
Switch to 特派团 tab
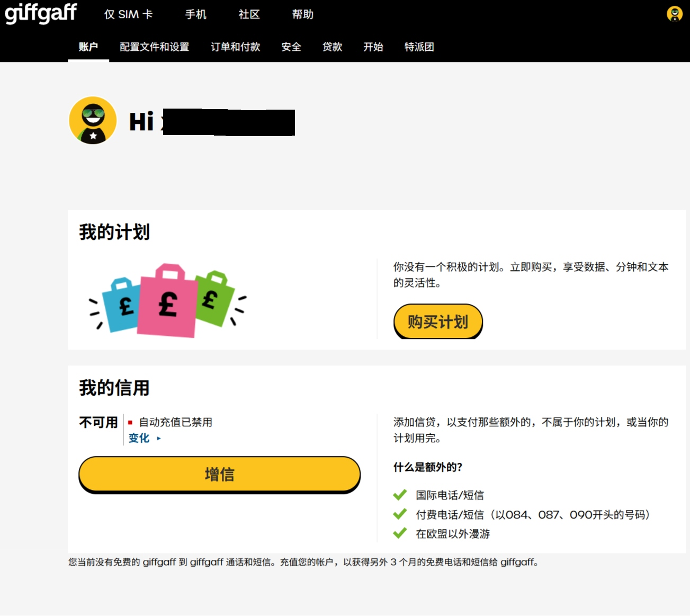click(419, 47)
